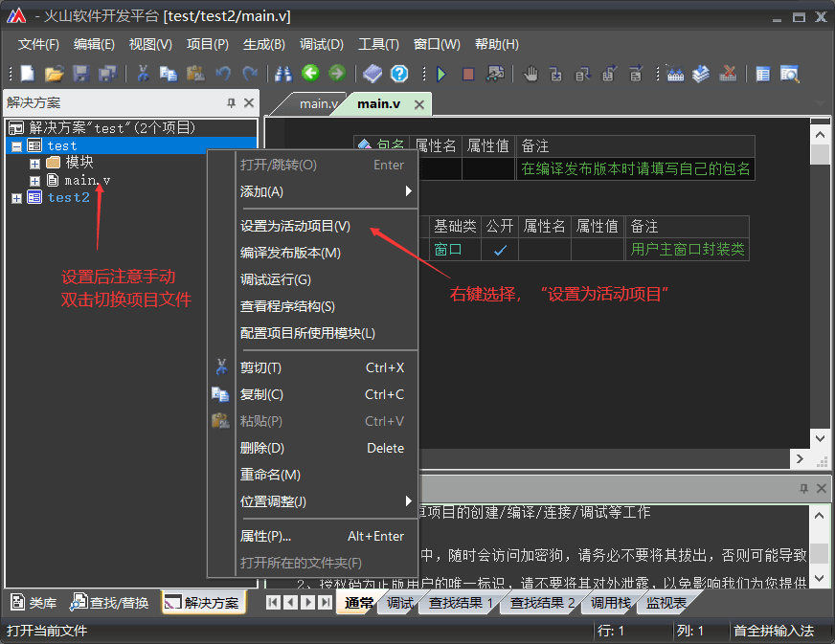This screenshot has width=835, height=644.
Task: Select 设置为活动项目(V) in context menu
Action: (x=295, y=226)
